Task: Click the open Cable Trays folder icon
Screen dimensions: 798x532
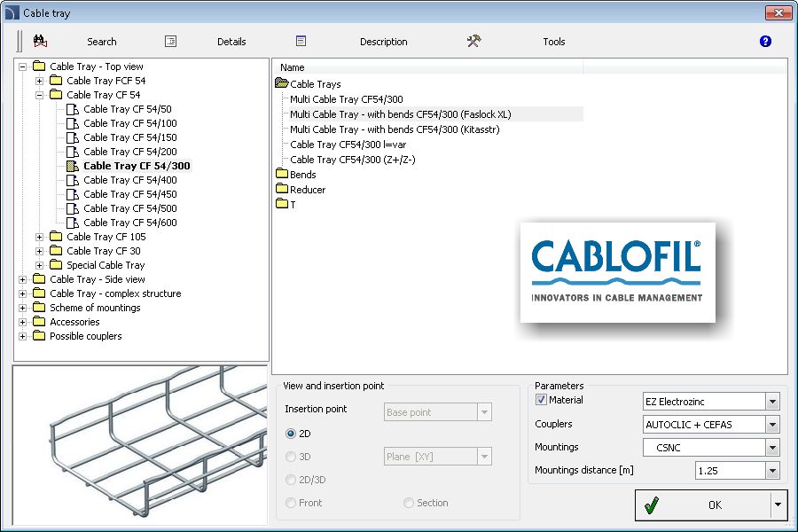Action: 281,83
